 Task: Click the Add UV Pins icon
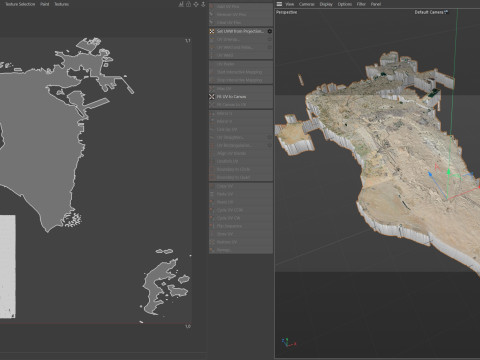[212, 7]
